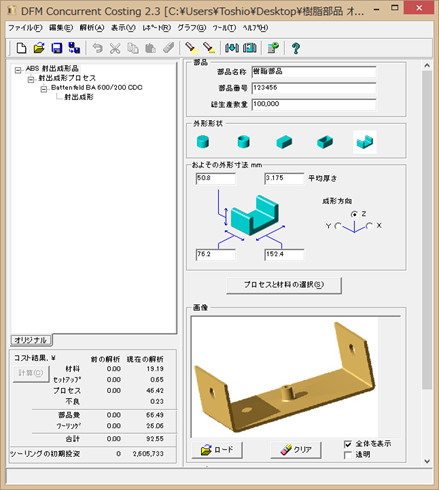Enable the 透明 checkbox
The width and height of the screenshot is (439, 490).
pyautogui.click(x=348, y=455)
